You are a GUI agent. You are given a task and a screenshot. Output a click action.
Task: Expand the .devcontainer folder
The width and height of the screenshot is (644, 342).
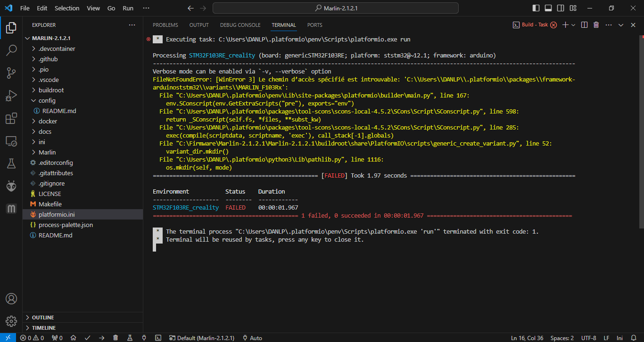(83, 49)
